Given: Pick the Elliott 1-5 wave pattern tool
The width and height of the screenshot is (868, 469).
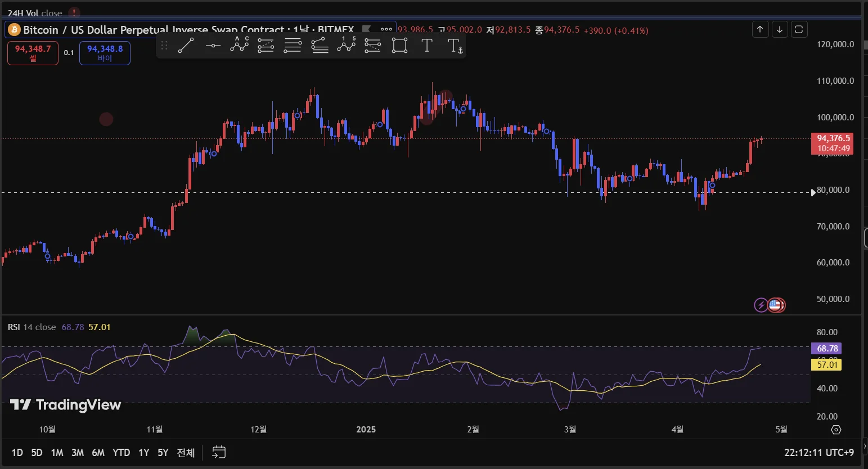Looking at the screenshot, I should (346, 45).
